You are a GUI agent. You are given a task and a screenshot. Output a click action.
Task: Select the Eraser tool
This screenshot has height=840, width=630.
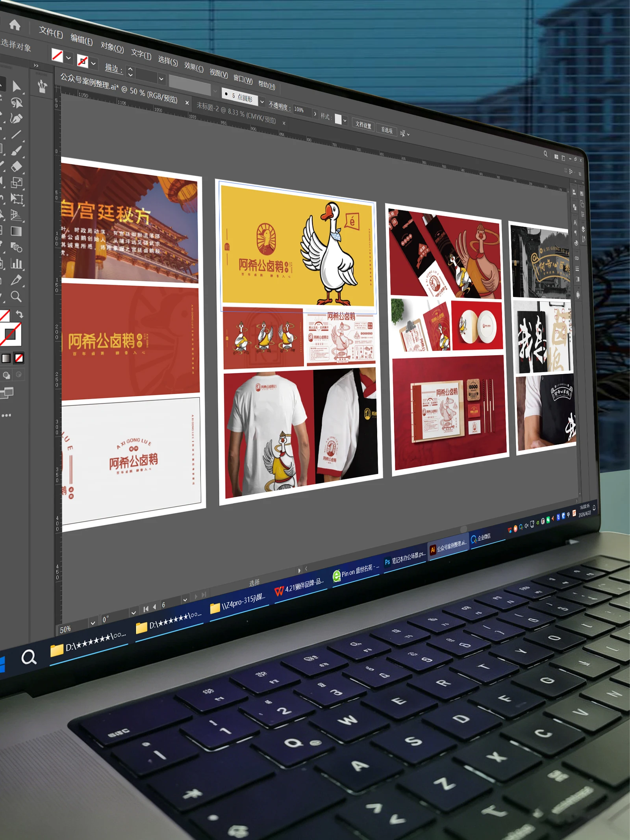[x=16, y=167]
